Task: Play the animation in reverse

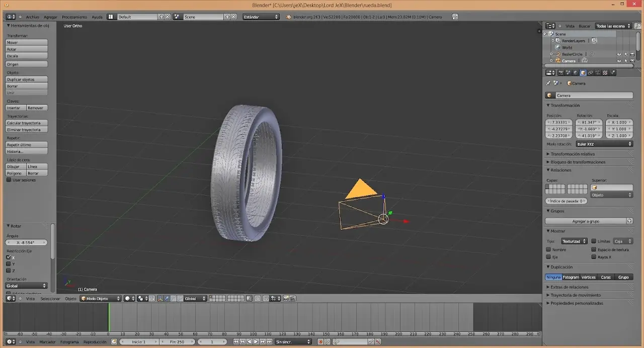Action: 250,342
